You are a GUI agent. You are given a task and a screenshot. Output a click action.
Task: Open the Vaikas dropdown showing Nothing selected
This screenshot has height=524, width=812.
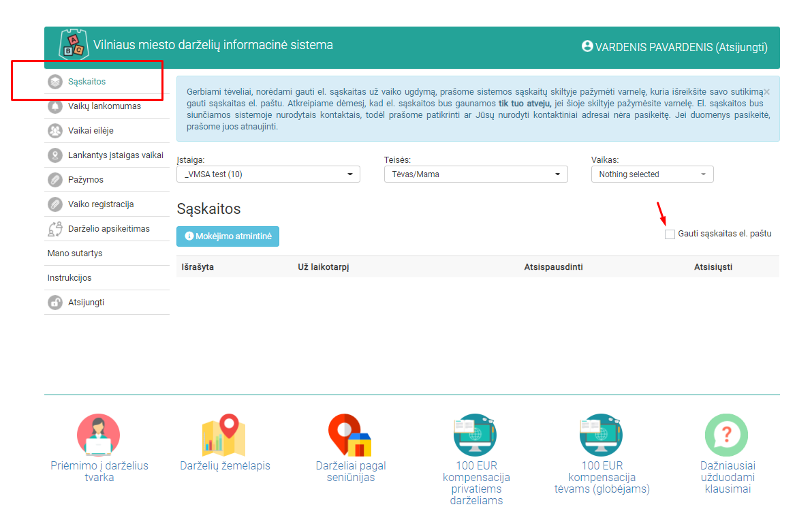click(652, 174)
